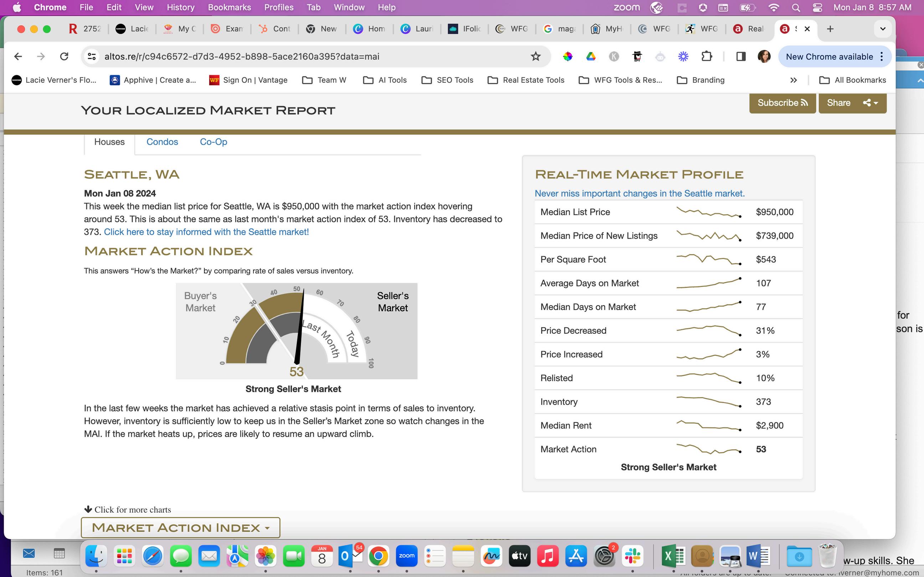
Task: Switch to the Condos tab
Action: [162, 142]
